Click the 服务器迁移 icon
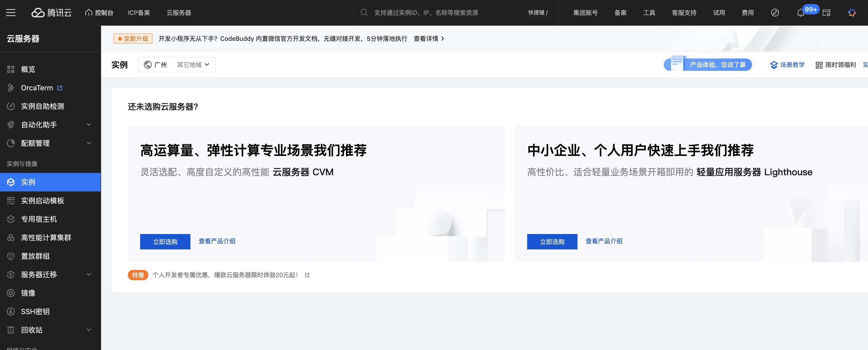Screen dimensions: 868x350 [x=11, y=275]
